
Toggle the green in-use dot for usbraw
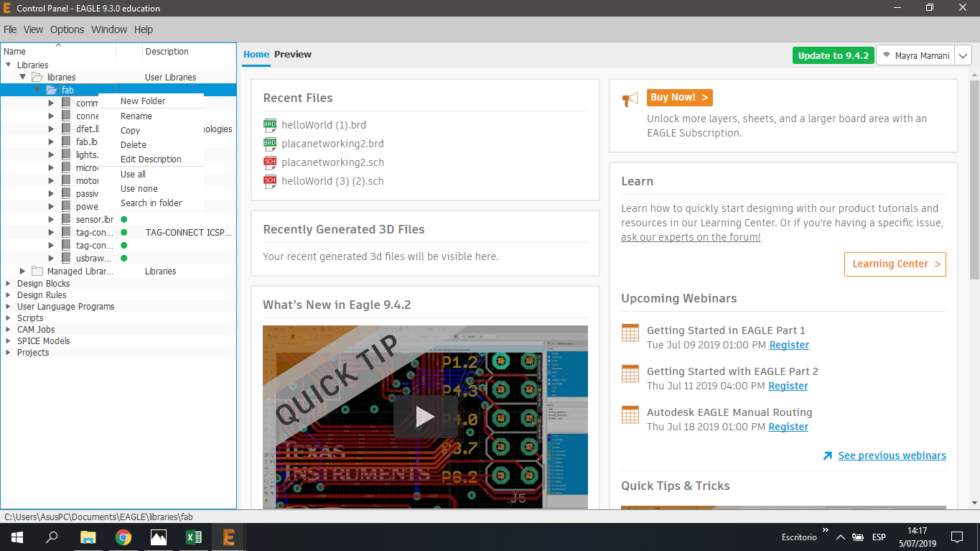tap(124, 258)
